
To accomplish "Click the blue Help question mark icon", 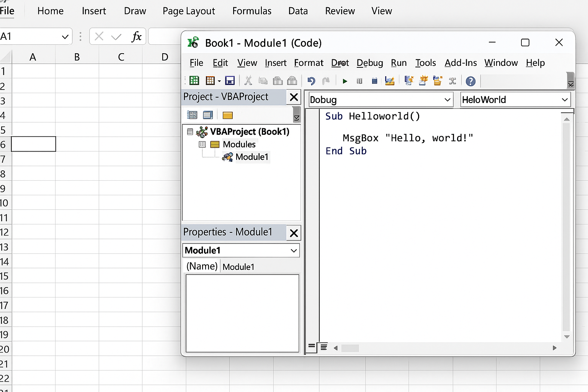I will [471, 81].
